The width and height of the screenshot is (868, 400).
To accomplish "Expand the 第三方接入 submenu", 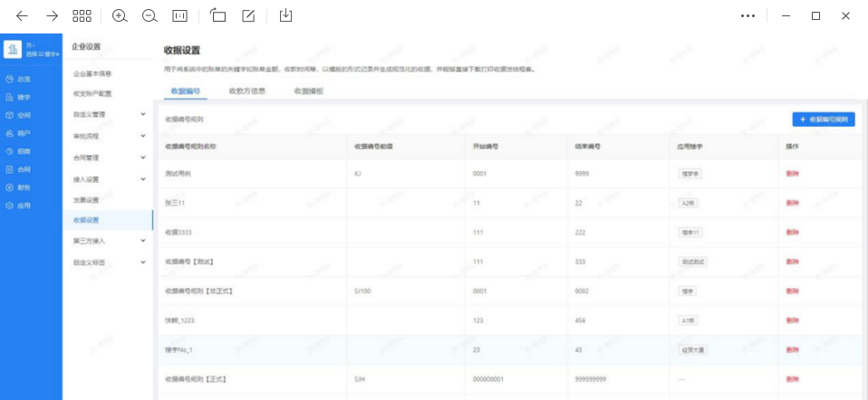I will tap(142, 242).
